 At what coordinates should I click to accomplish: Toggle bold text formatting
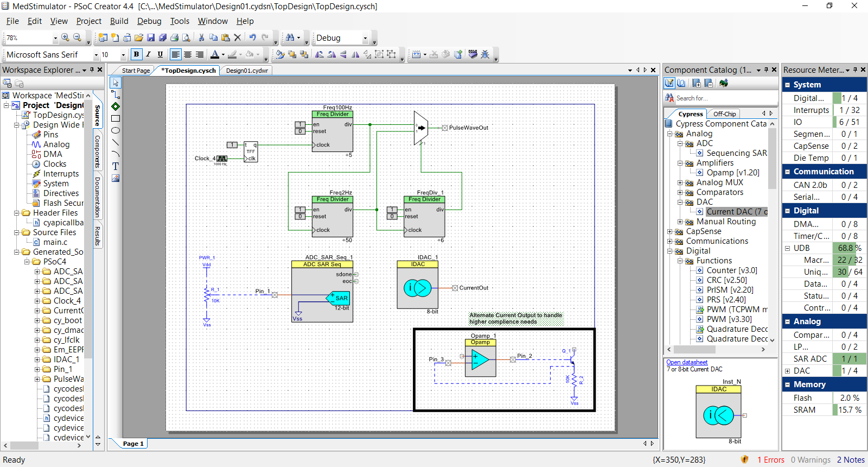click(x=136, y=54)
